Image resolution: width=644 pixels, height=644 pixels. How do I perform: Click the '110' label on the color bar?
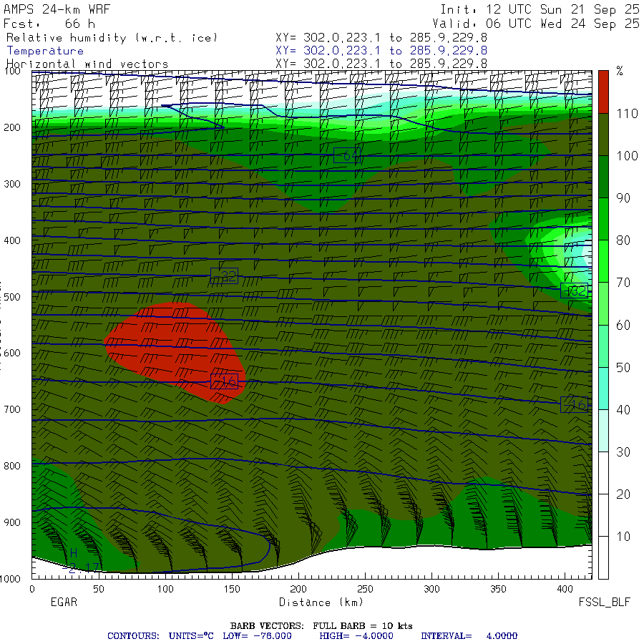click(x=627, y=114)
